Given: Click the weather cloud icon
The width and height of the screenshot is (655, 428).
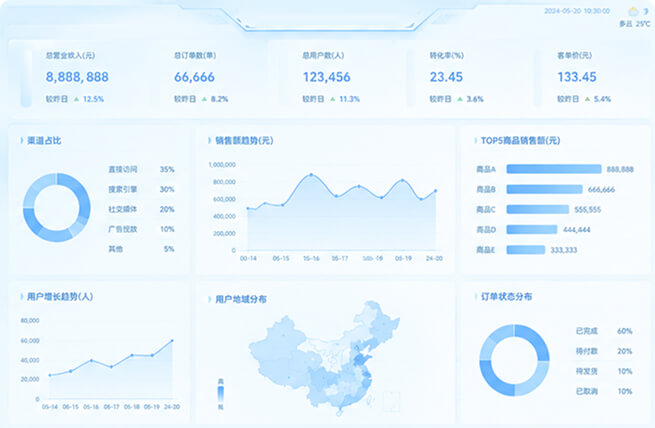Looking at the screenshot, I should pos(634,12).
